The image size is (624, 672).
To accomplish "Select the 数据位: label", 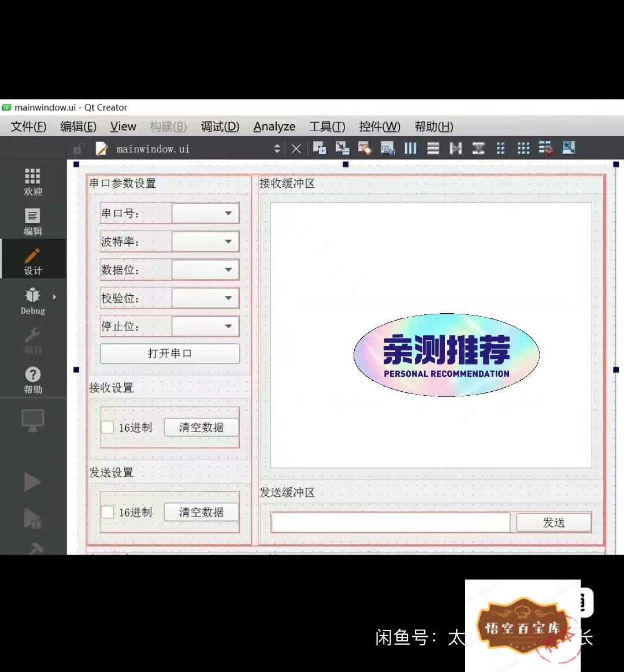I will click(x=120, y=270).
